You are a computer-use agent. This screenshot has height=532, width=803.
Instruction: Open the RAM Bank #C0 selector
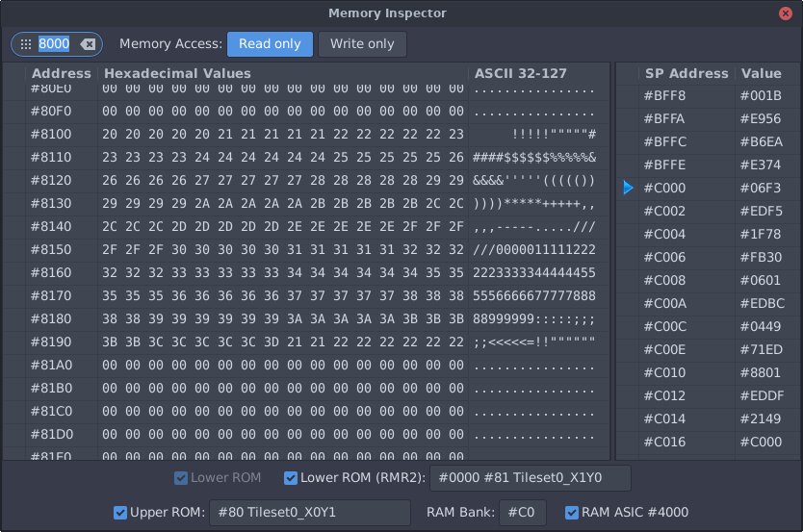[x=523, y=513]
